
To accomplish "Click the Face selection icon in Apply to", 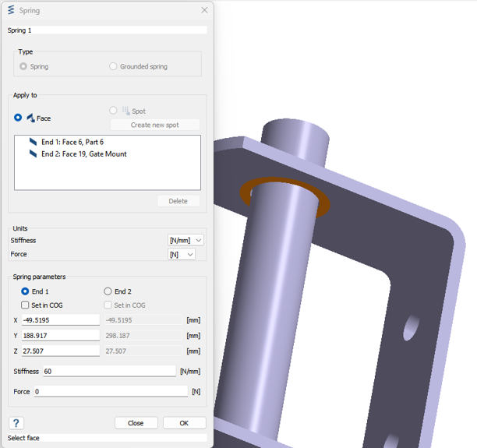I will coord(30,118).
